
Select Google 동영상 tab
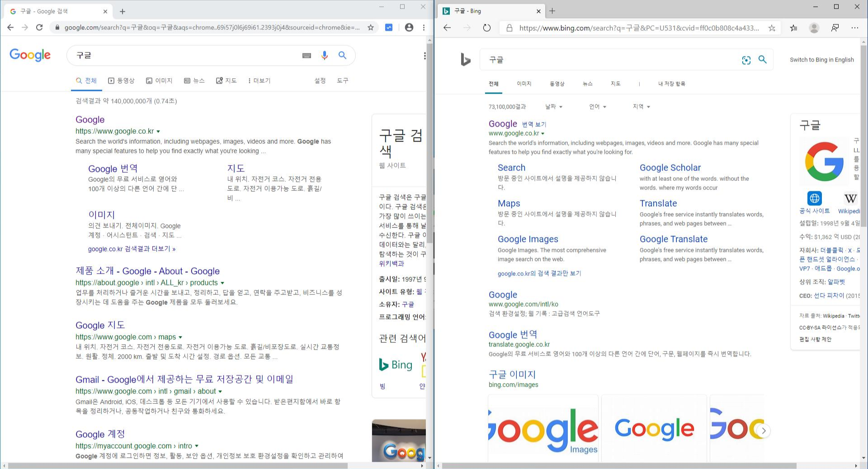(x=121, y=81)
